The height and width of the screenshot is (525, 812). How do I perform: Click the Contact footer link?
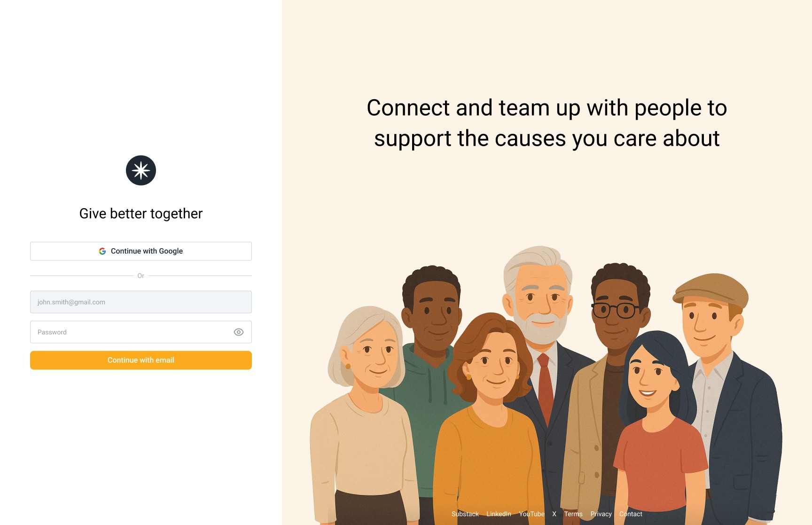(x=631, y=514)
